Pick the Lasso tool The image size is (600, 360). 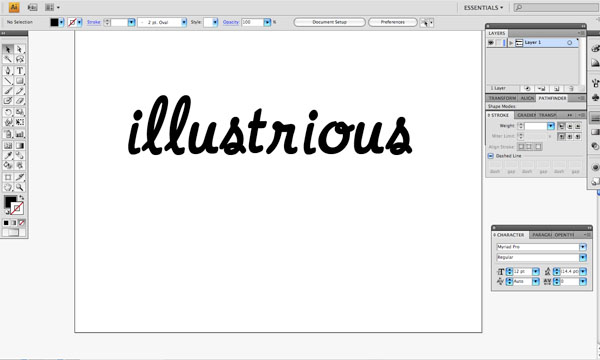click(20, 59)
